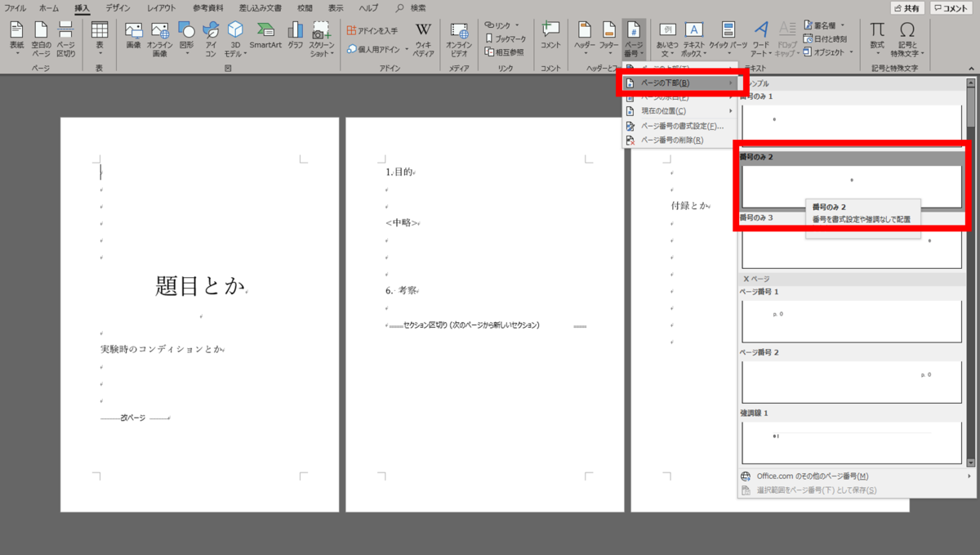Viewport: 980px width, 555px height.
Task: Insert date and time (日付と時刻)
Action: pyautogui.click(x=825, y=38)
